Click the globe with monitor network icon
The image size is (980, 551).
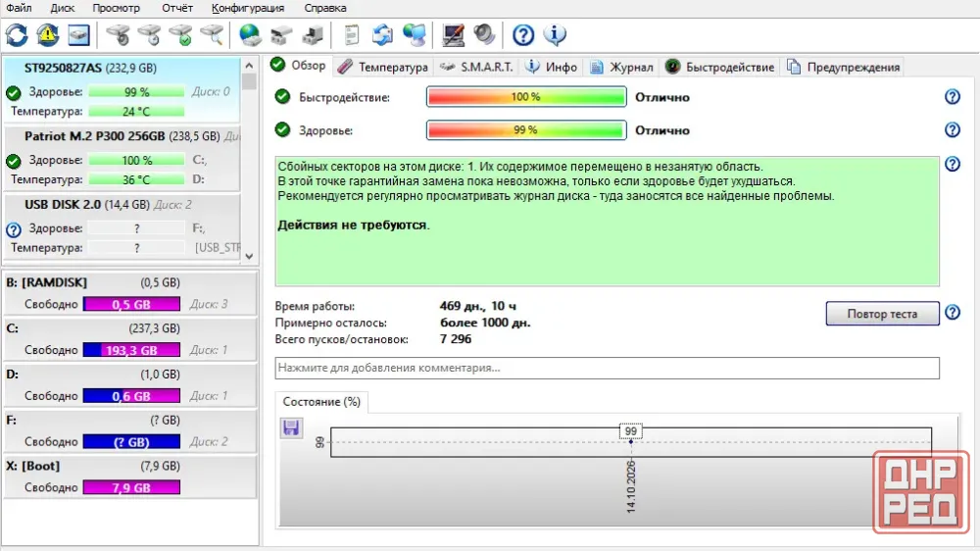(414, 35)
